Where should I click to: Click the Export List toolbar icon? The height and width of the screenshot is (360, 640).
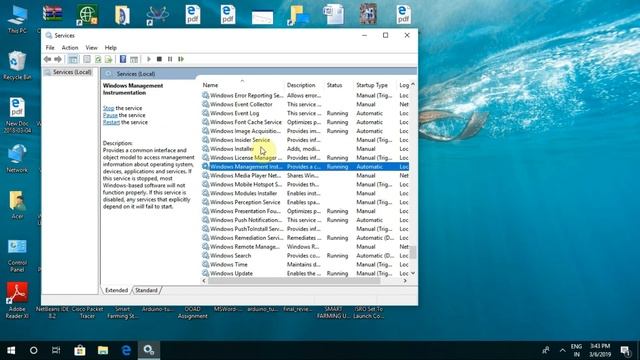click(x=109, y=59)
